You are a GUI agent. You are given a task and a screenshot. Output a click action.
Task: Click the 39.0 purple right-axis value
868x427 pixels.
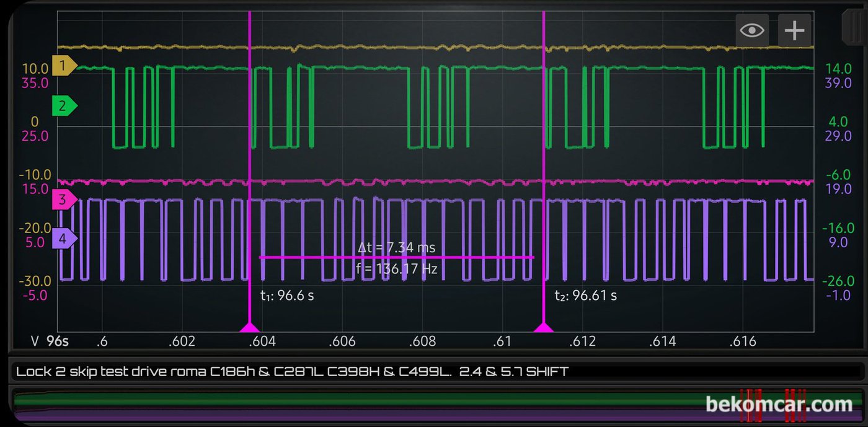pos(837,82)
